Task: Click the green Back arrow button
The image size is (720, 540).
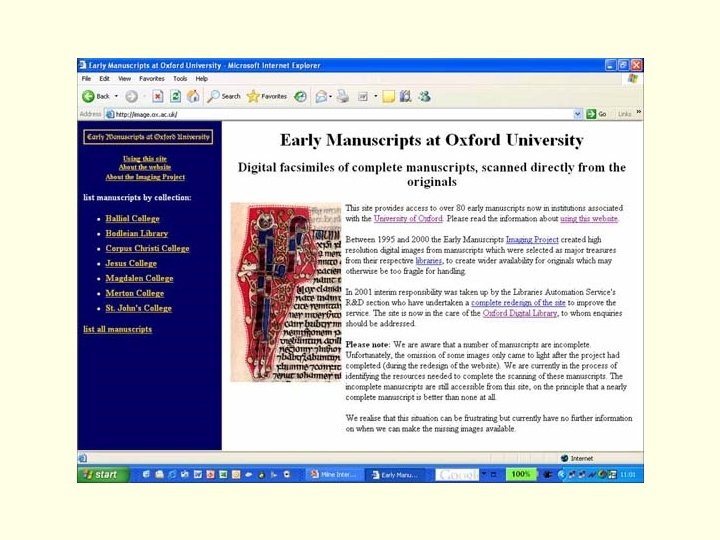Action: 88,96
